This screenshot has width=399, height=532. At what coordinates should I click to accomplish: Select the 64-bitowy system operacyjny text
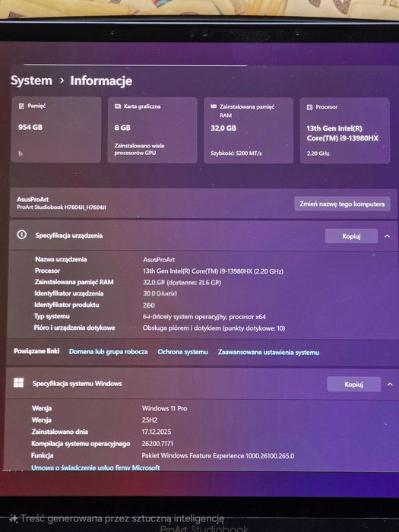click(x=204, y=317)
